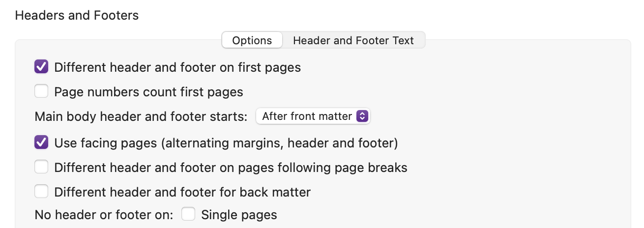Image resolution: width=644 pixels, height=228 pixels.
Task: Click the Use facing pages label text
Action: [x=226, y=143]
